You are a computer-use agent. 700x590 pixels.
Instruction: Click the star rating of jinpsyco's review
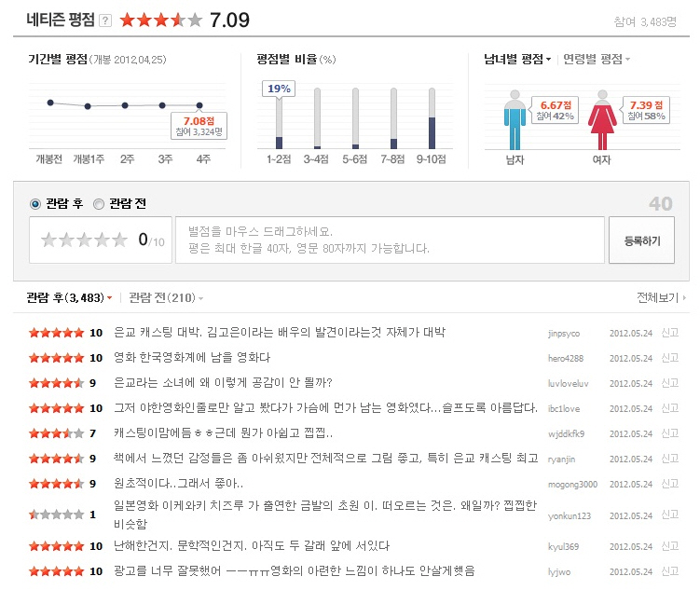point(57,333)
